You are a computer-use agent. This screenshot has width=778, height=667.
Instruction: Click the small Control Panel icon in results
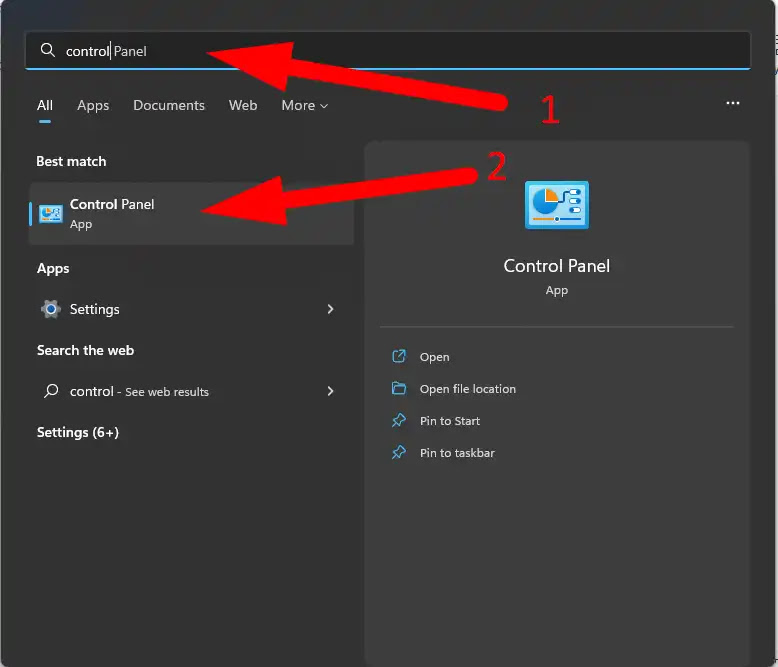click(51, 214)
